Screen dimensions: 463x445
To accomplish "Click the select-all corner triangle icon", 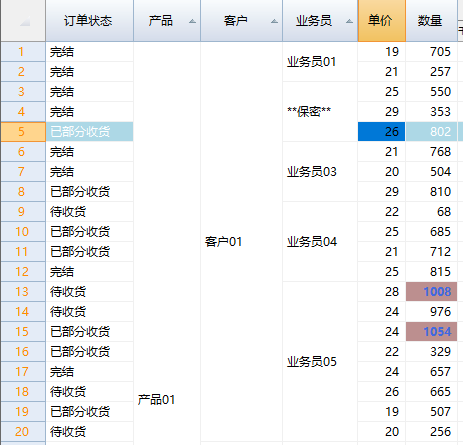I will [x=25, y=22].
